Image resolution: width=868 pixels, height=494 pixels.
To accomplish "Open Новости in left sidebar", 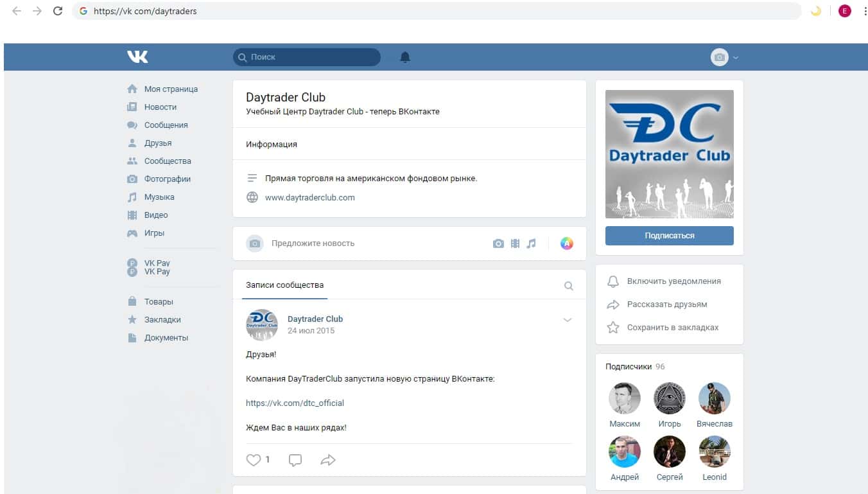I will click(160, 107).
